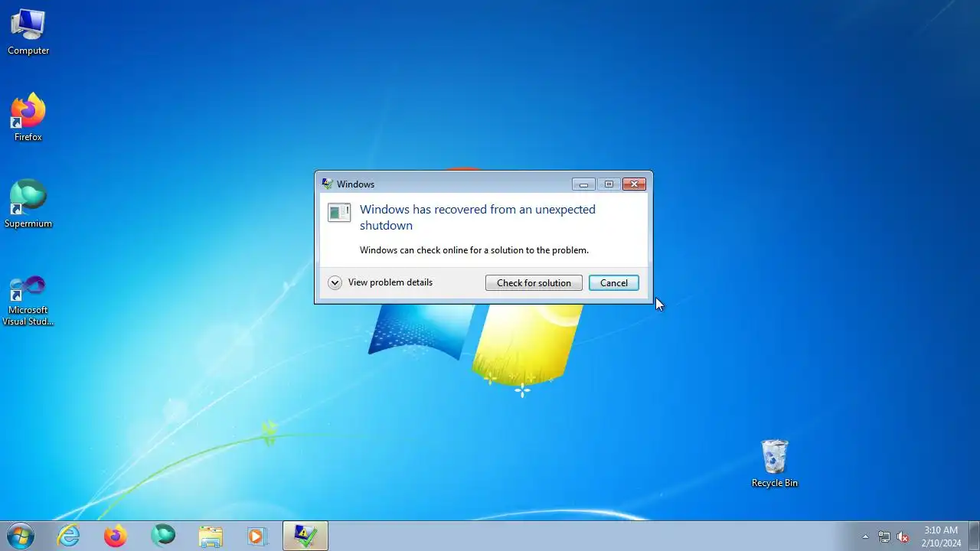980x551 pixels.
Task: Launch Supermium from the taskbar
Action: pyautogui.click(x=163, y=536)
